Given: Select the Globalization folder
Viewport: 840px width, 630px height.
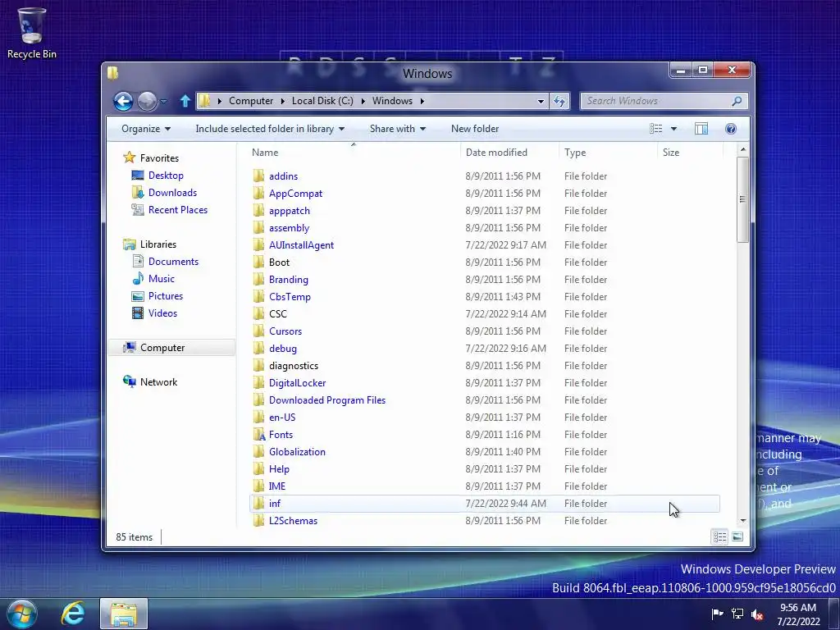Looking at the screenshot, I should click(297, 452).
